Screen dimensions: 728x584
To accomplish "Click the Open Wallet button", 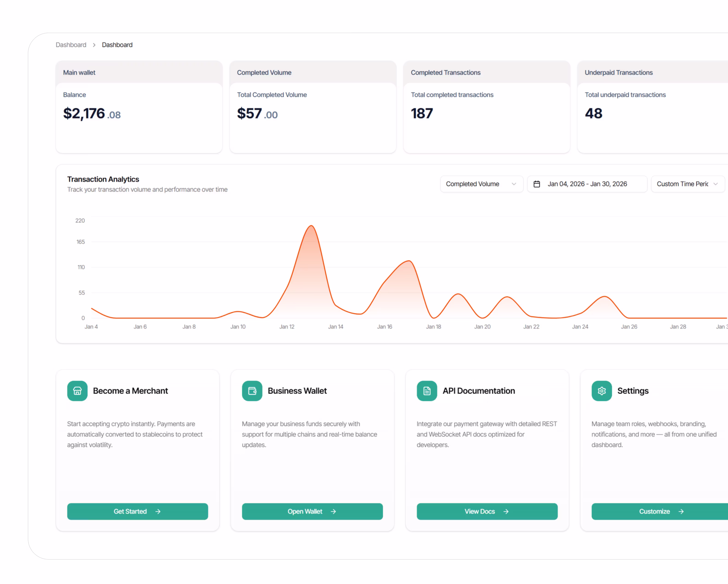I will (312, 511).
